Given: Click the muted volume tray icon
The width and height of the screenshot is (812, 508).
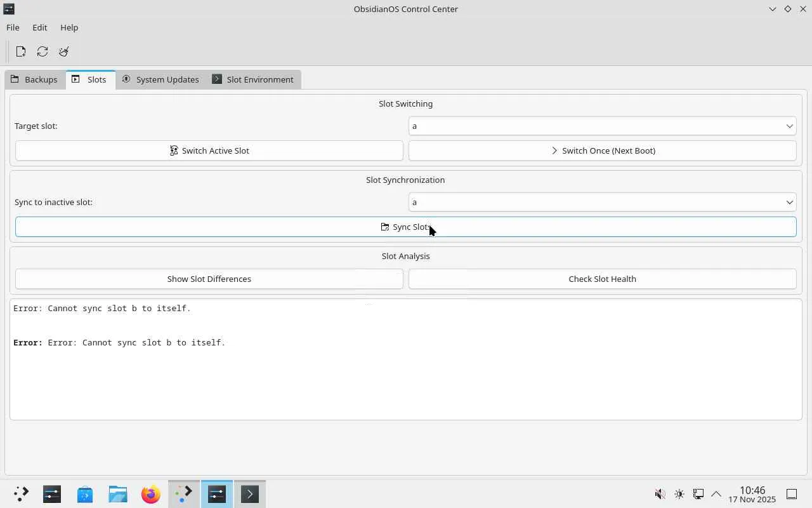Looking at the screenshot, I should (660, 494).
